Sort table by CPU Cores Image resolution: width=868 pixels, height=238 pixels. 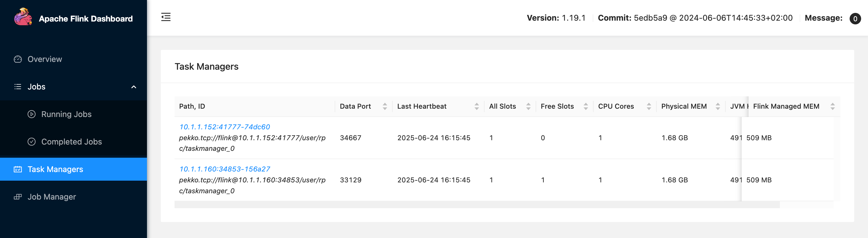click(649, 106)
